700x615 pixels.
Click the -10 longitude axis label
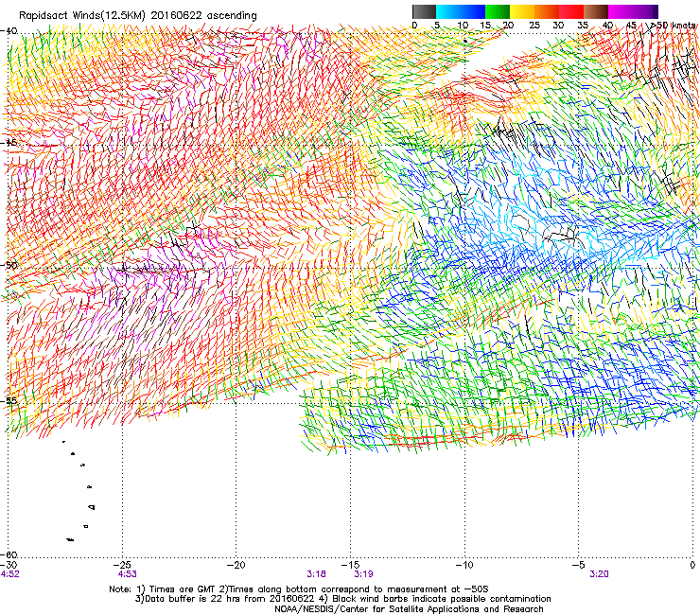tap(464, 565)
